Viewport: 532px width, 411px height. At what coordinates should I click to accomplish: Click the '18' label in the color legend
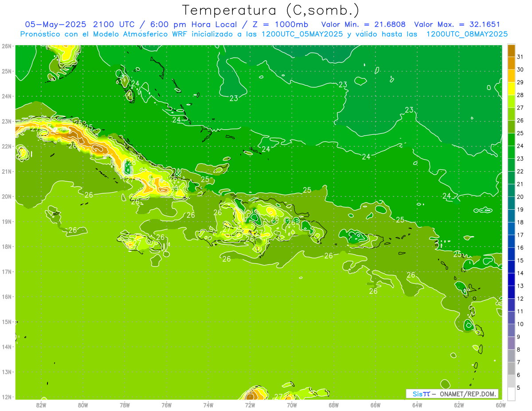520,223
